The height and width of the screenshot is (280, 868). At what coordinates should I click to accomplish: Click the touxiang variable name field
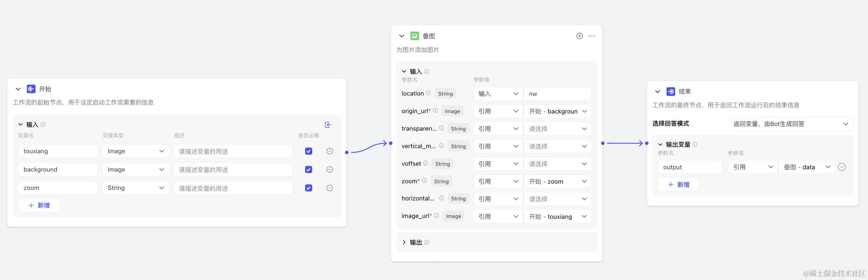[58, 151]
